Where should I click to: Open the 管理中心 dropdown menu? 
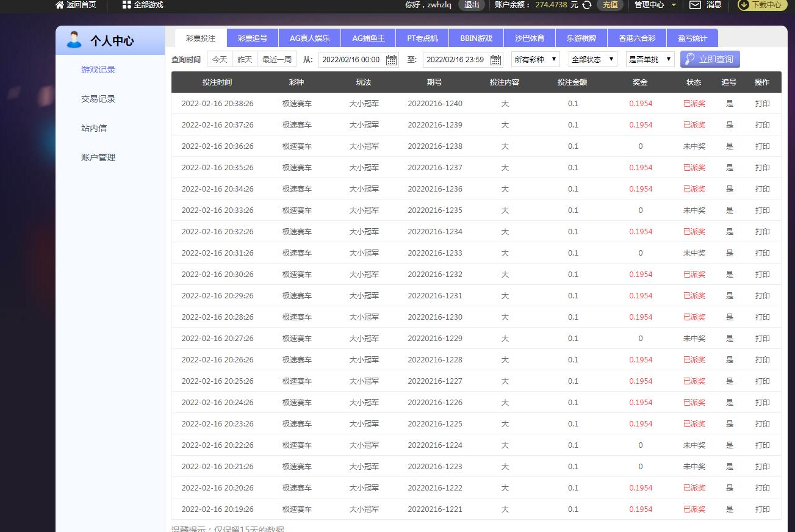pos(655,5)
